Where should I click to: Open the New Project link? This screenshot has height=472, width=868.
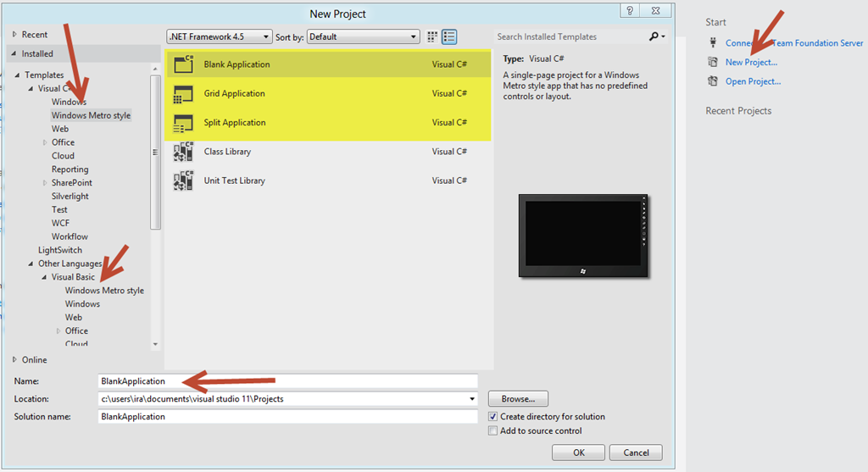pos(751,63)
